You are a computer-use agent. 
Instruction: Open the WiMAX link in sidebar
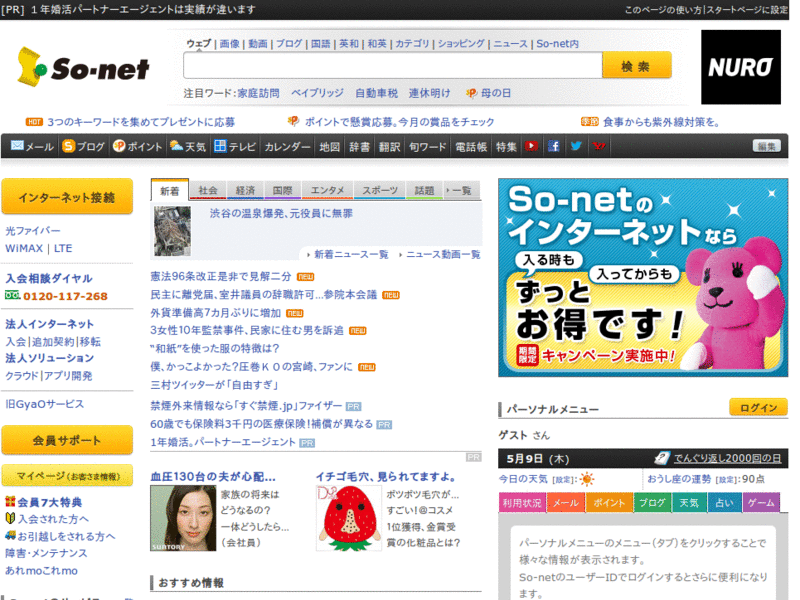click(24, 248)
